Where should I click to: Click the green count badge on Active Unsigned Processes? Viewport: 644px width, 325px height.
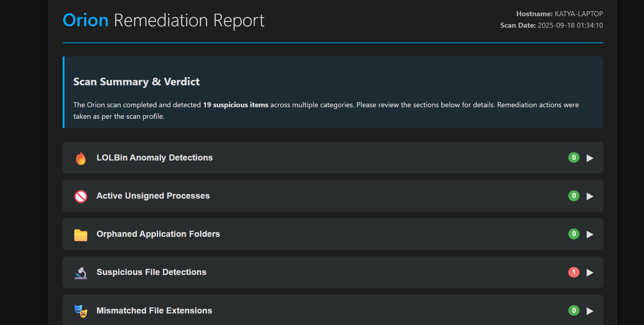click(574, 196)
